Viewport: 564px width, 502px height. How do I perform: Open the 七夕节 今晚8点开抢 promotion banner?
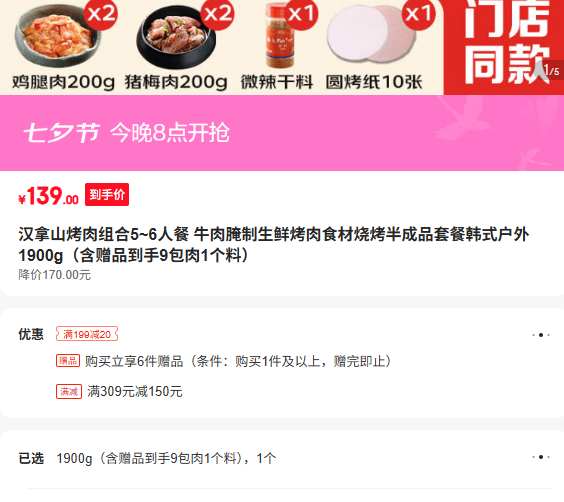tap(282, 133)
